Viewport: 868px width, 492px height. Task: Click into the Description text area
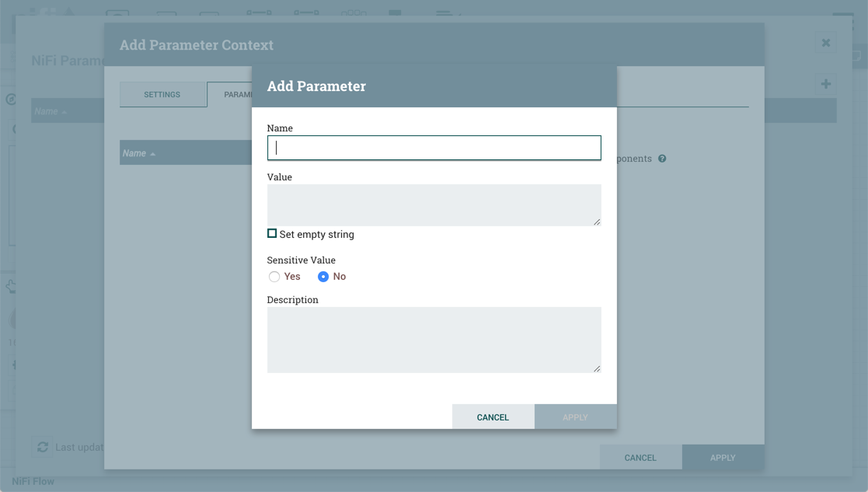434,340
